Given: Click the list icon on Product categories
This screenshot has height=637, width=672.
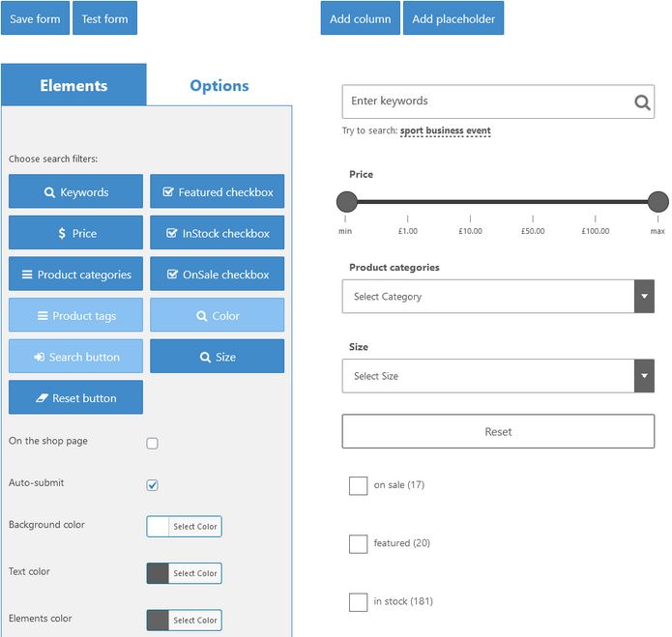Looking at the screenshot, I should pos(27,275).
